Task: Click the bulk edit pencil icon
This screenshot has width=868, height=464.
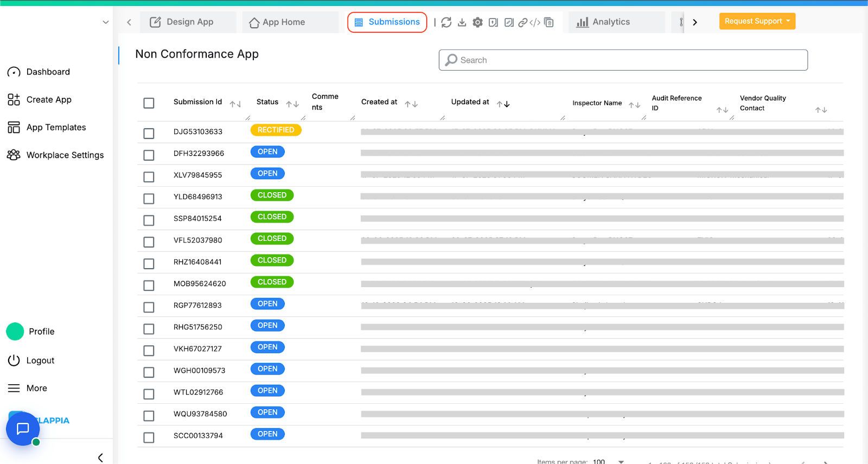Action: [x=509, y=22]
